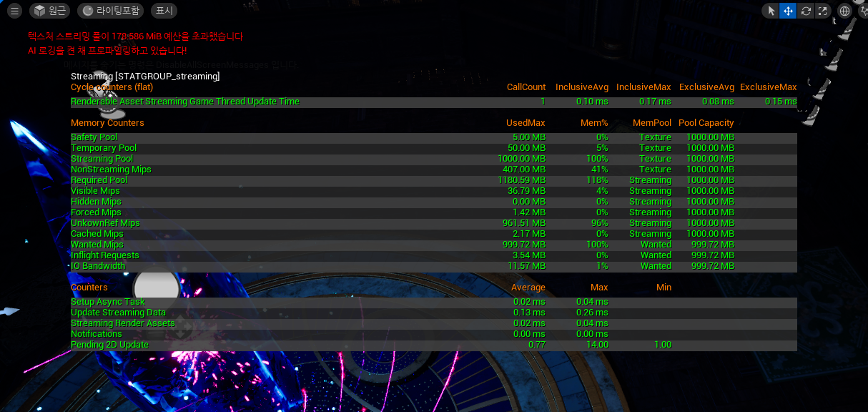This screenshot has width=868, height=412.
Task: Click Renderable Asset Streaming Game Thread row
Action: click(x=434, y=102)
